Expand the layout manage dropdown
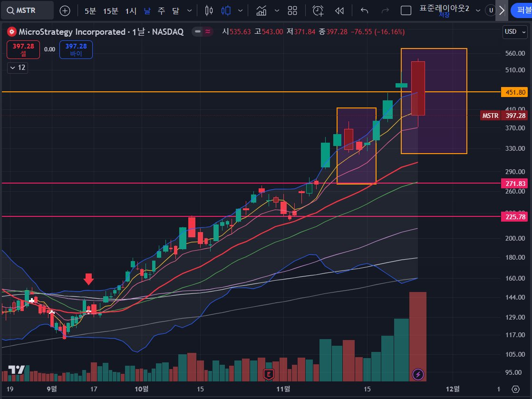Screen dimensions: 532x399 coord(478,11)
